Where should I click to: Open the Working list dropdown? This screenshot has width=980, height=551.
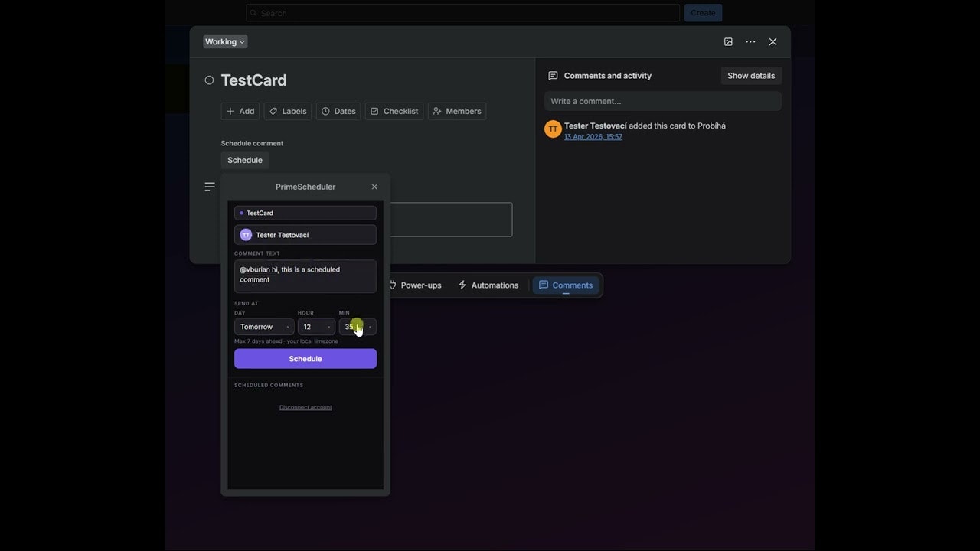(x=225, y=42)
